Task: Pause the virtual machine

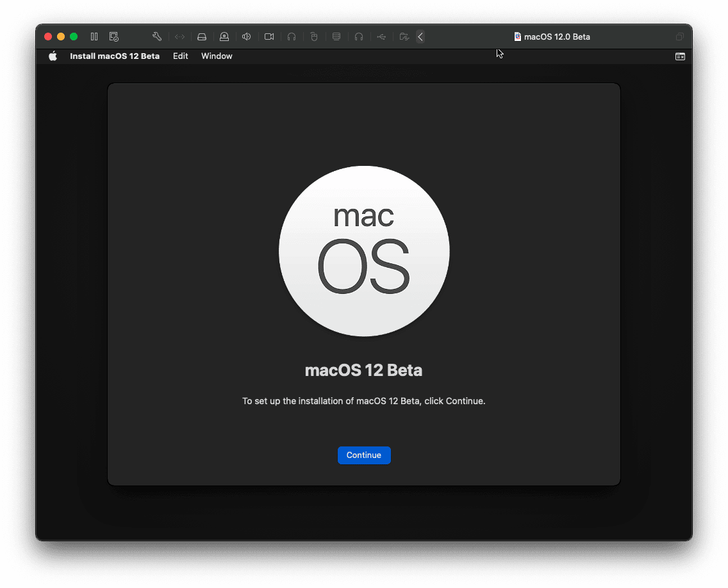Action: point(94,37)
